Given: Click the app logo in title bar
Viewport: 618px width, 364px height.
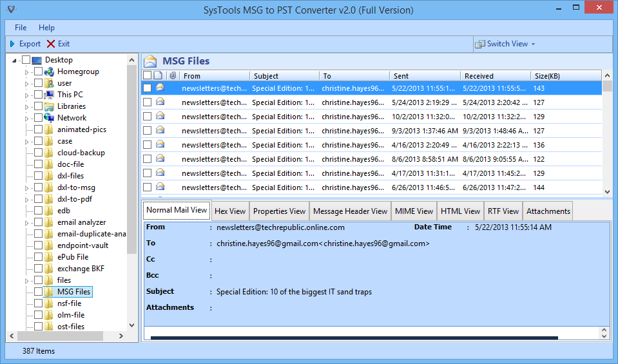Looking at the screenshot, I should [12, 9].
